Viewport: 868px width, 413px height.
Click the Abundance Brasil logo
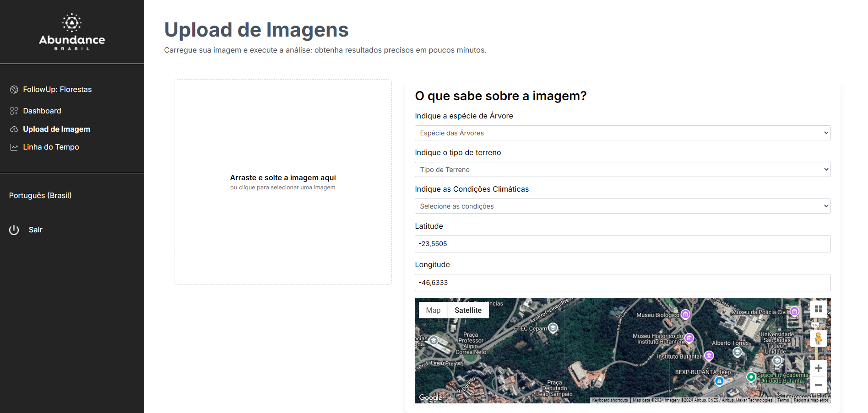[72, 32]
